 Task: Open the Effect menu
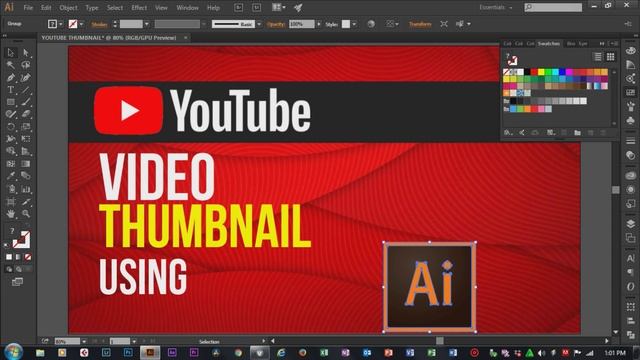pos(139,8)
